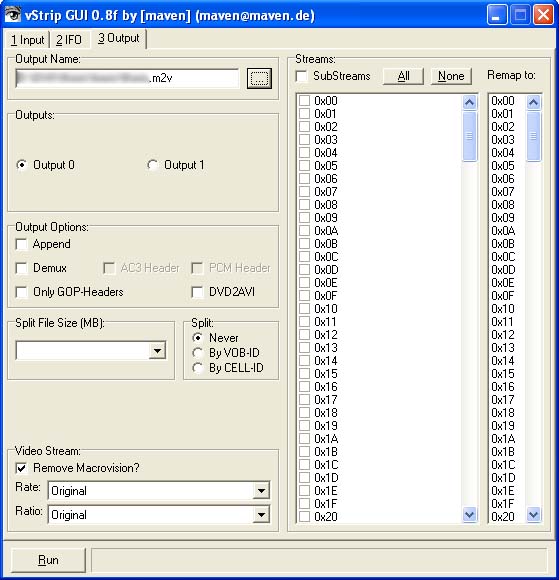Select the 3 Output tab
Image resolution: width=559 pixels, height=580 pixels.
[119, 38]
